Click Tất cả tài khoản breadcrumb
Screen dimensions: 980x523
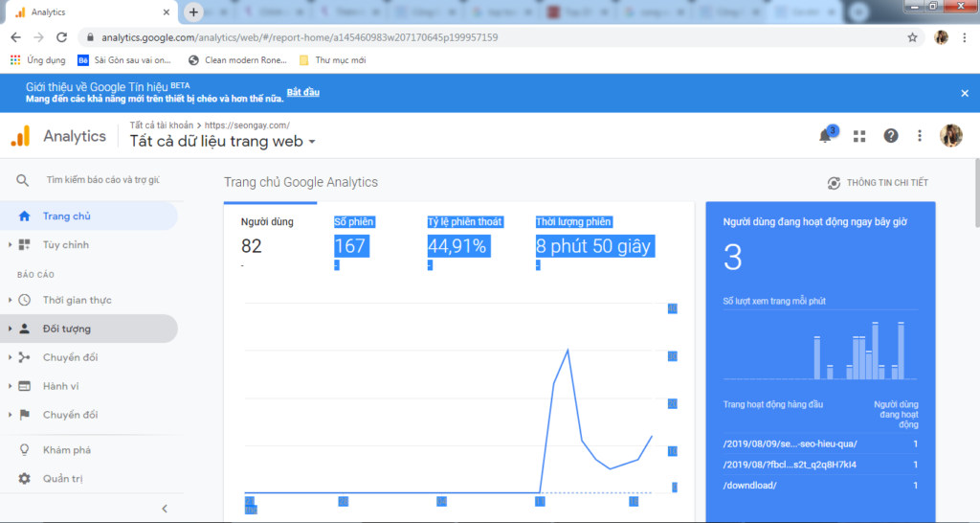tap(161, 125)
